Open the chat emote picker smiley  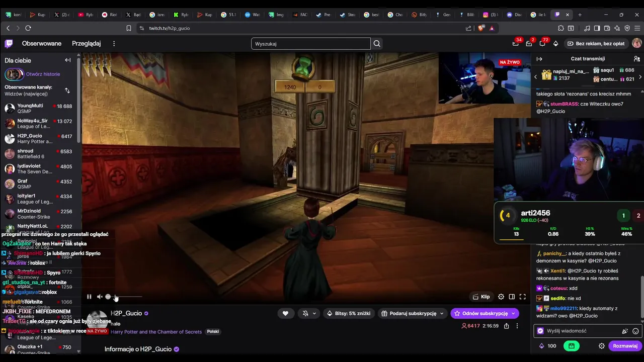click(x=635, y=331)
